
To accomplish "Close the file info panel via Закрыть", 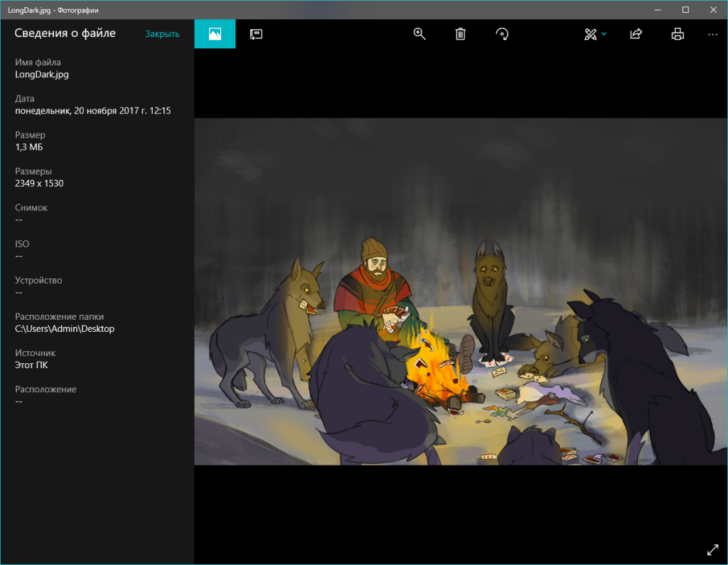I will (162, 34).
